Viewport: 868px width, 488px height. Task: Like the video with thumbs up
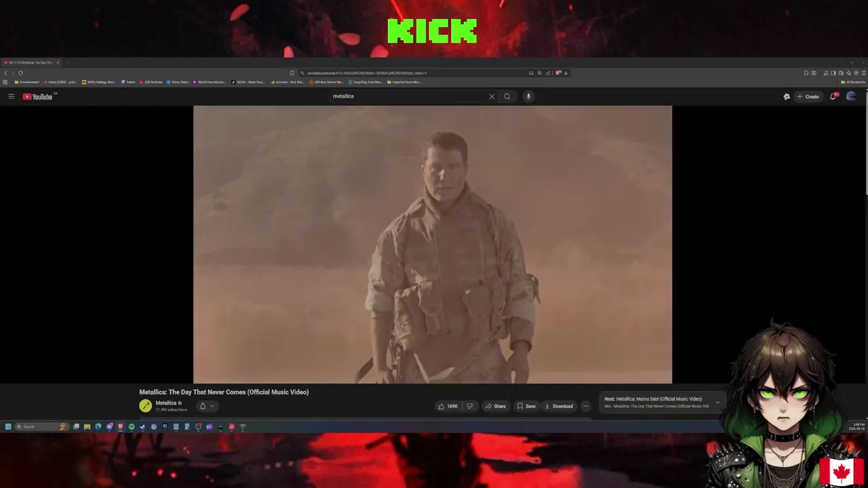[x=448, y=406]
